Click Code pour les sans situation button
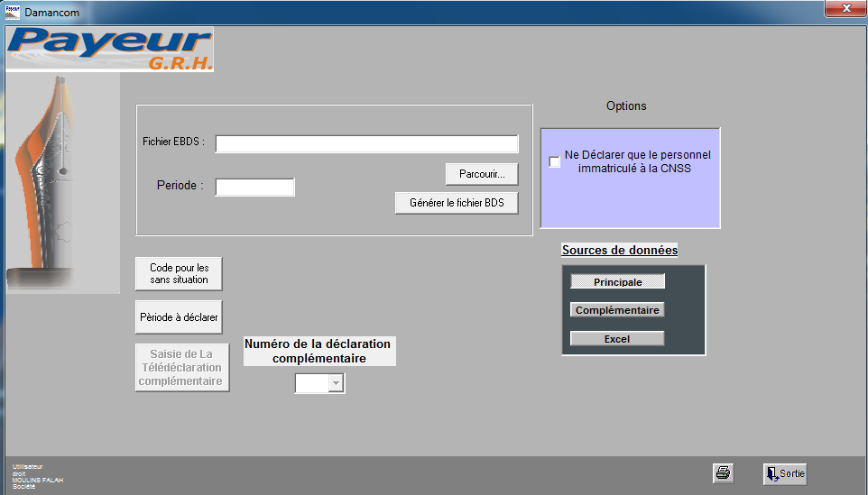 click(x=179, y=274)
